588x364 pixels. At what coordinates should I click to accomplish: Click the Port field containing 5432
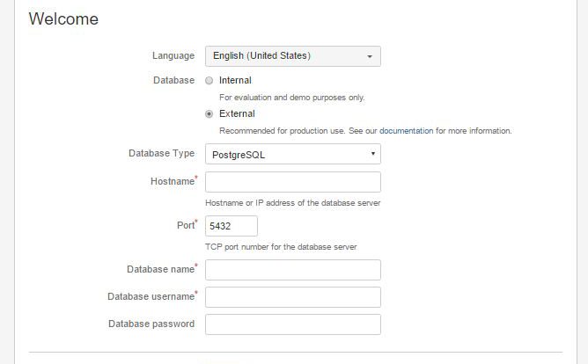point(232,226)
